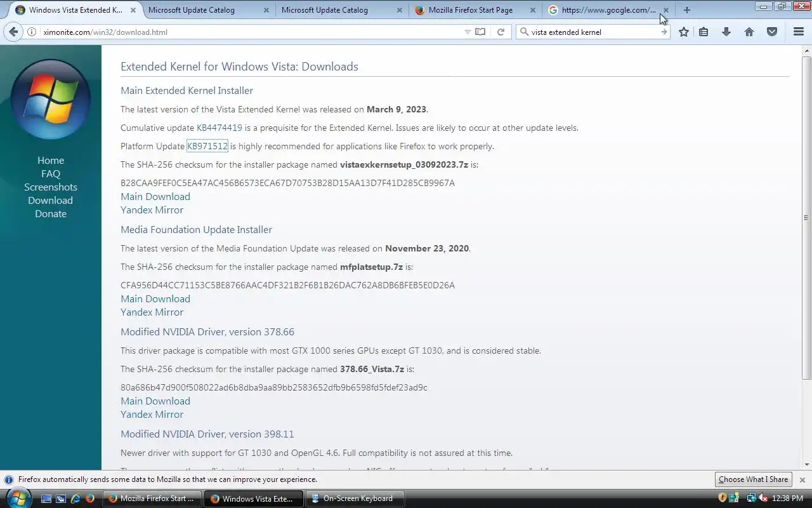Screen dimensions: 812x508
Task: Launch Internet Explorer from quick launch
Action: pos(75,498)
